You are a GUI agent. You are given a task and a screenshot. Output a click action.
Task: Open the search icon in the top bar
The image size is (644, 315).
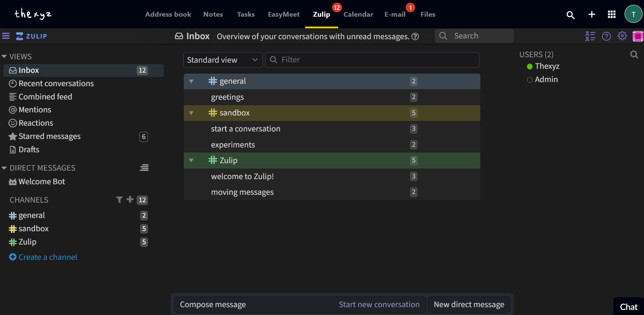click(570, 15)
